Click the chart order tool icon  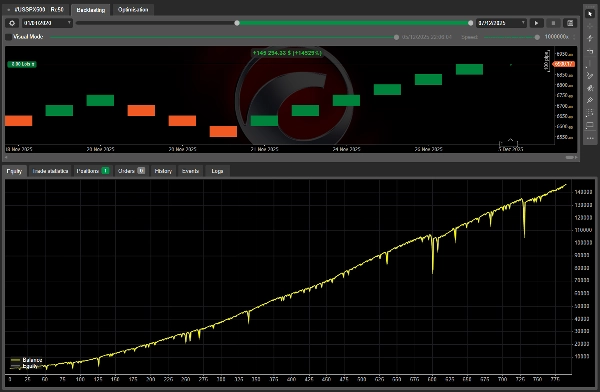[x=590, y=51]
